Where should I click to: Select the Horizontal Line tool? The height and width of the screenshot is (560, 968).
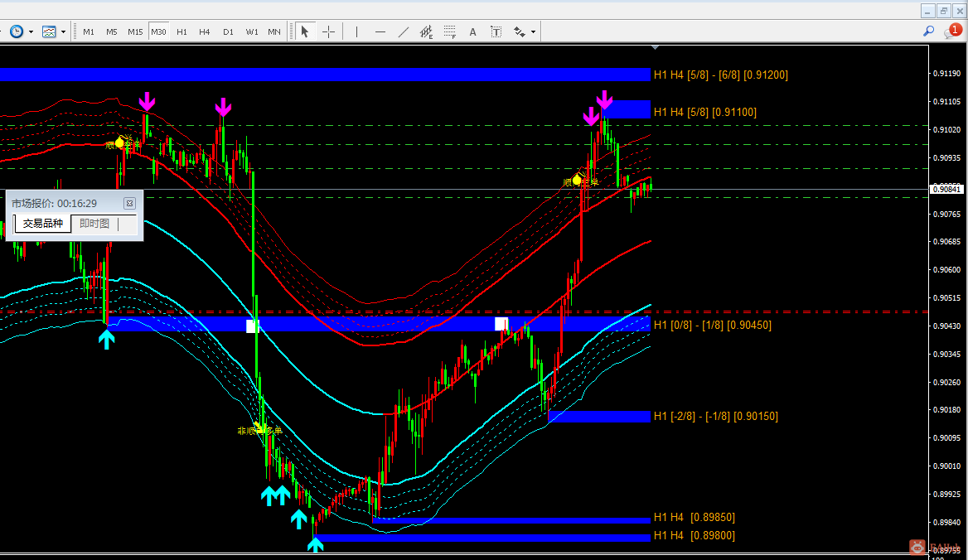pos(380,31)
